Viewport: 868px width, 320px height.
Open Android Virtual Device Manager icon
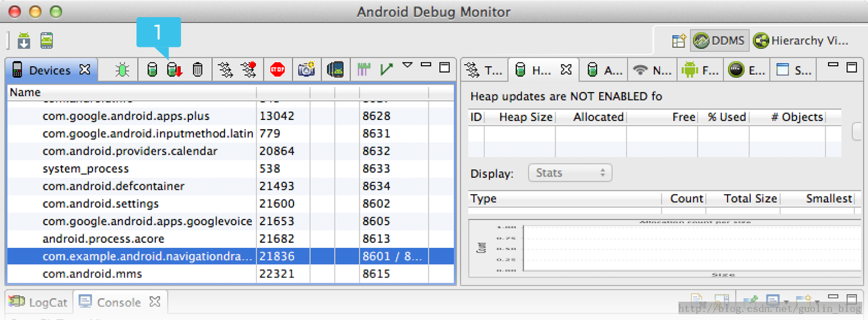click(47, 41)
